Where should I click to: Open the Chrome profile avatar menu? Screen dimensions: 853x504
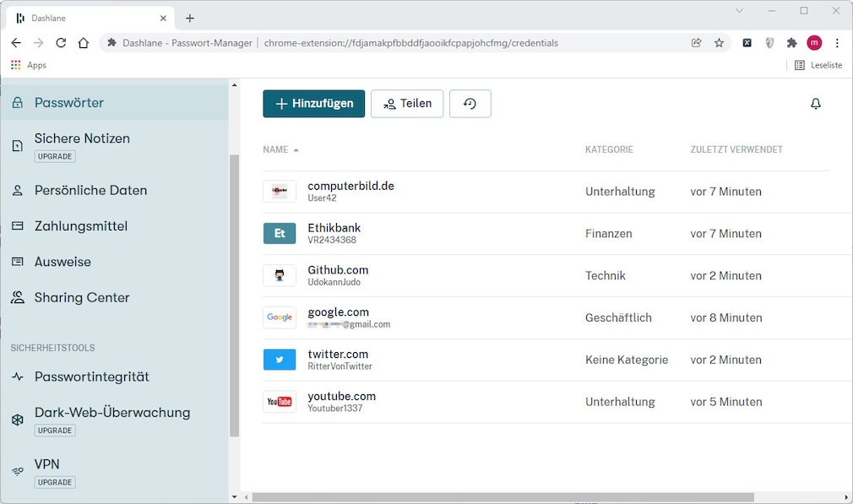click(813, 42)
